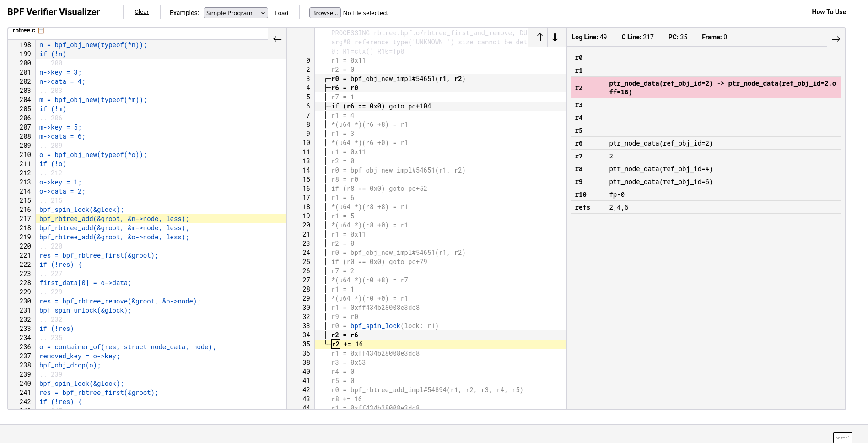Click the boxed r2 register at PC 35

pyautogui.click(x=336, y=344)
